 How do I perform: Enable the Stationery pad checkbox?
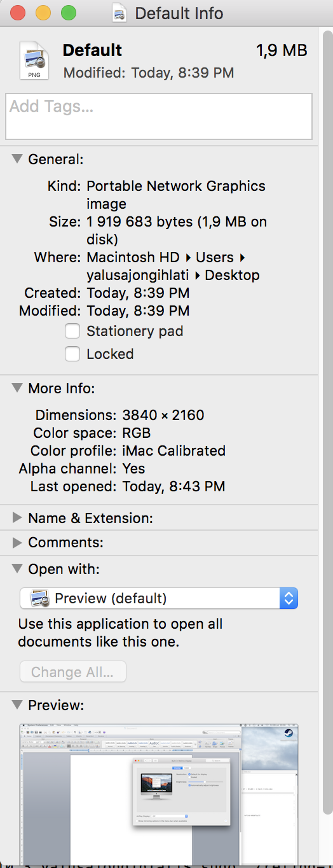click(x=72, y=331)
